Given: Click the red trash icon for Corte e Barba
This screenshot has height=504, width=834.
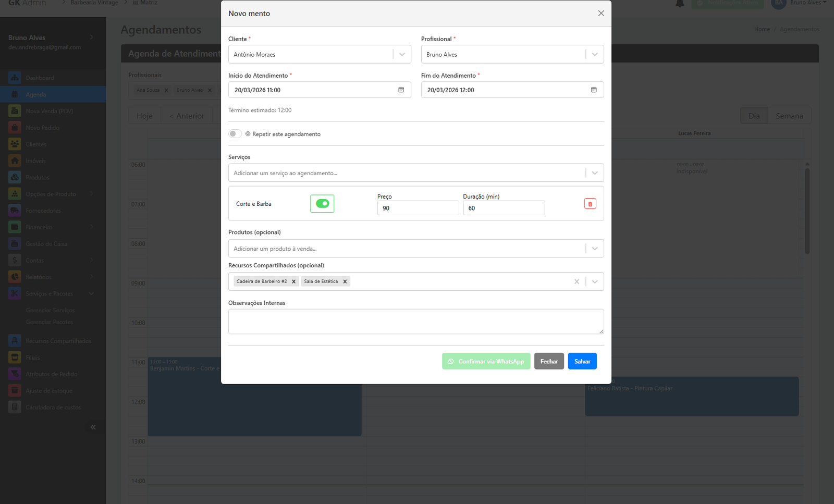Looking at the screenshot, I should [x=590, y=204].
